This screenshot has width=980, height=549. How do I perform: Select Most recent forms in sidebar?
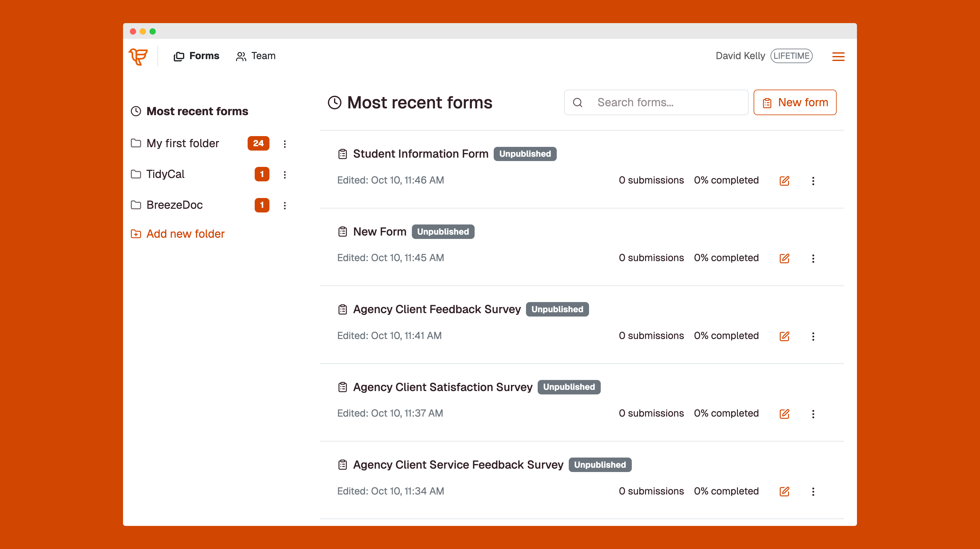click(x=197, y=111)
